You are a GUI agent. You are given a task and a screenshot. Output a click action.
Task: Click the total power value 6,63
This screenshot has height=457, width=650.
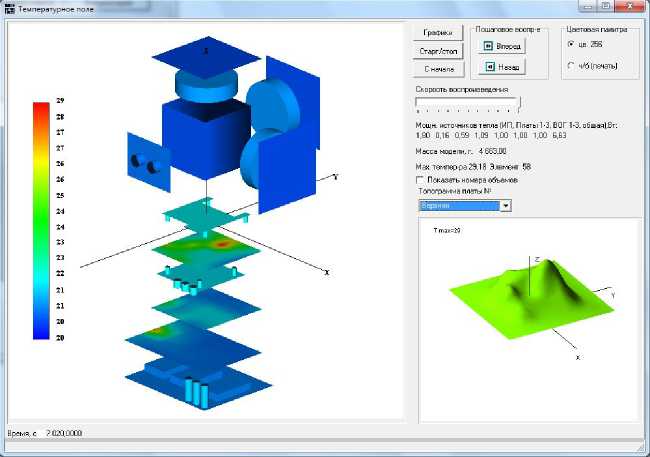point(560,135)
